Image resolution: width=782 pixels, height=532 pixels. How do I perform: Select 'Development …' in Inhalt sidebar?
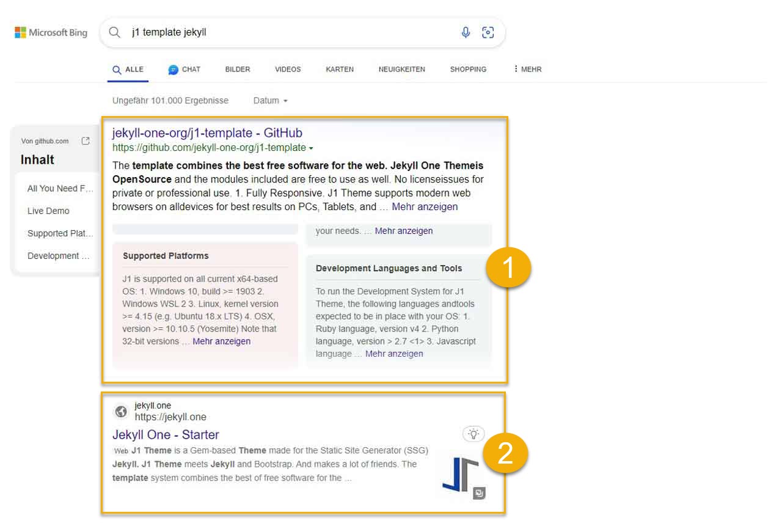coord(59,256)
